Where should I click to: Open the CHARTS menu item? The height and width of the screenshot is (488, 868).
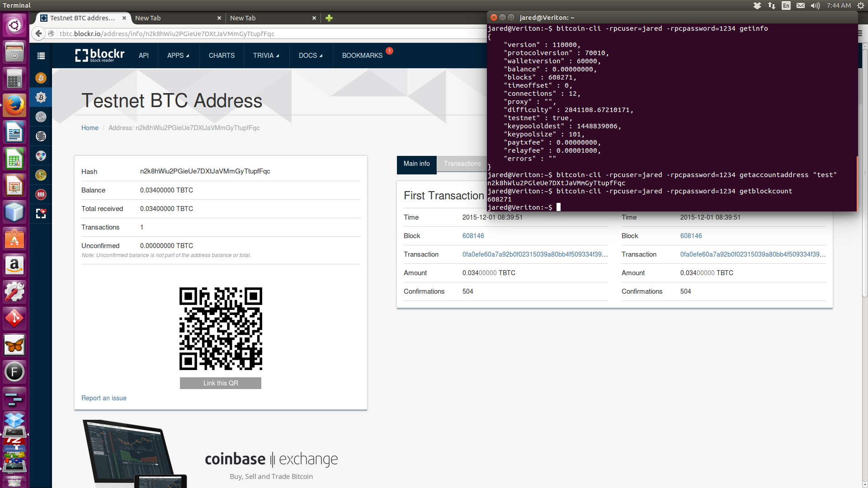(222, 56)
